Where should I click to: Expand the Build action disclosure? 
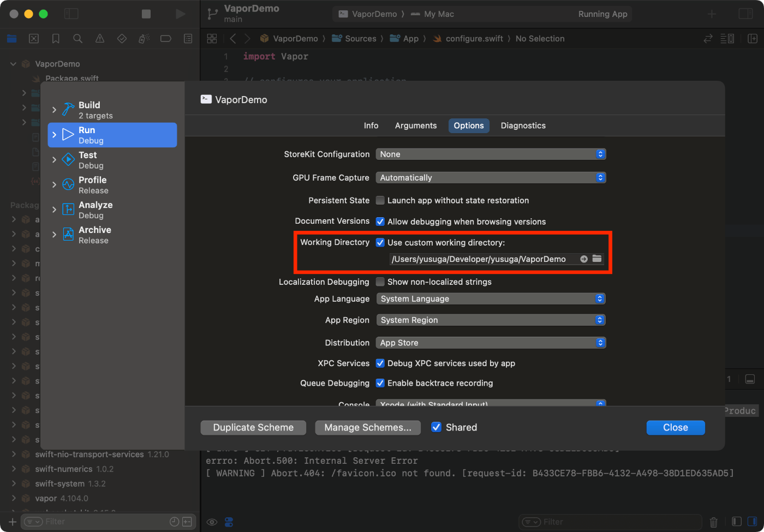54,110
